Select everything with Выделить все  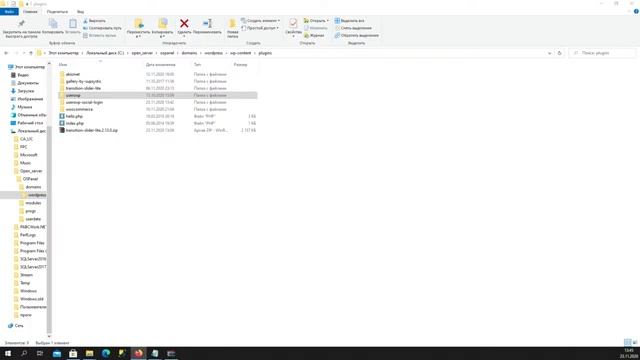[349, 21]
